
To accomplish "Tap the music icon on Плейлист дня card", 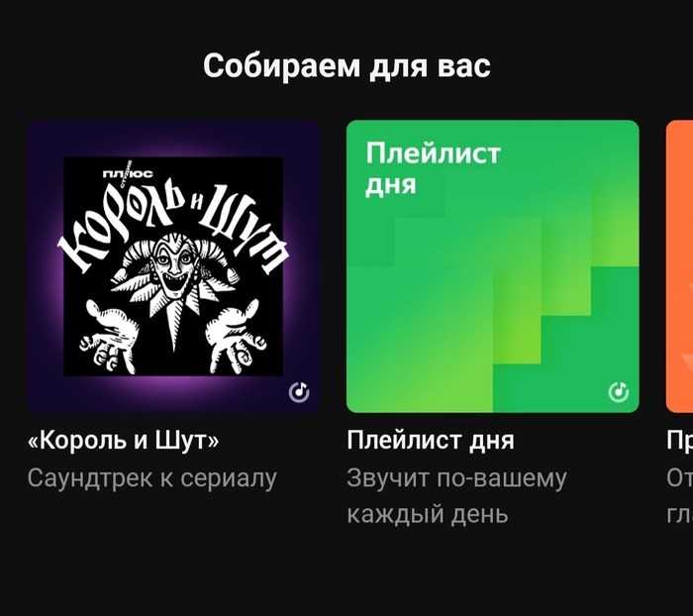I will (x=619, y=392).
